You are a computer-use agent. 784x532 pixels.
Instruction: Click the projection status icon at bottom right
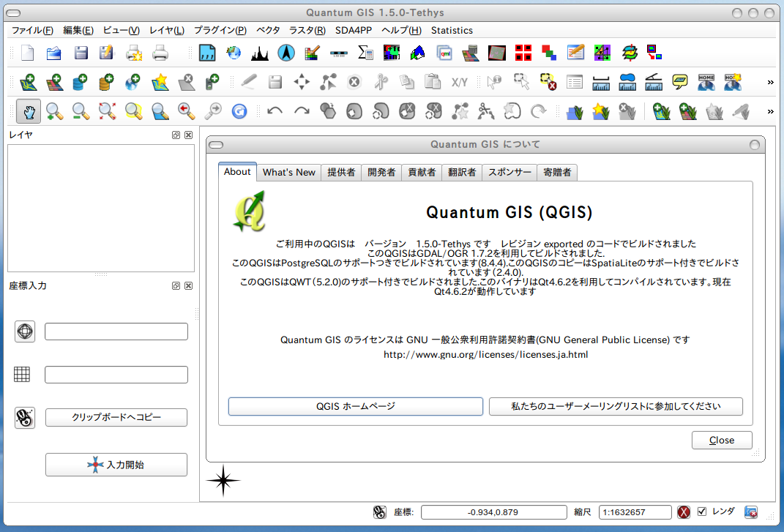click(x=751, y=512)
